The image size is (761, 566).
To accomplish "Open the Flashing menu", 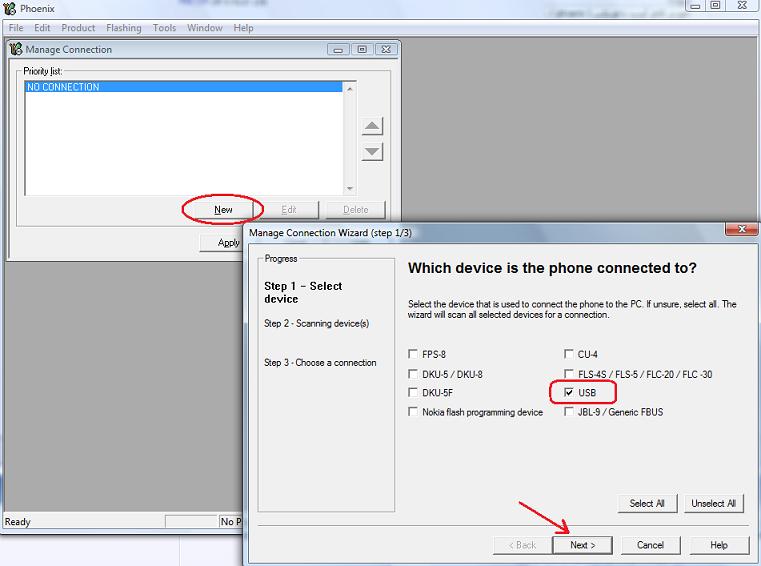I will (x=124, y=28).
